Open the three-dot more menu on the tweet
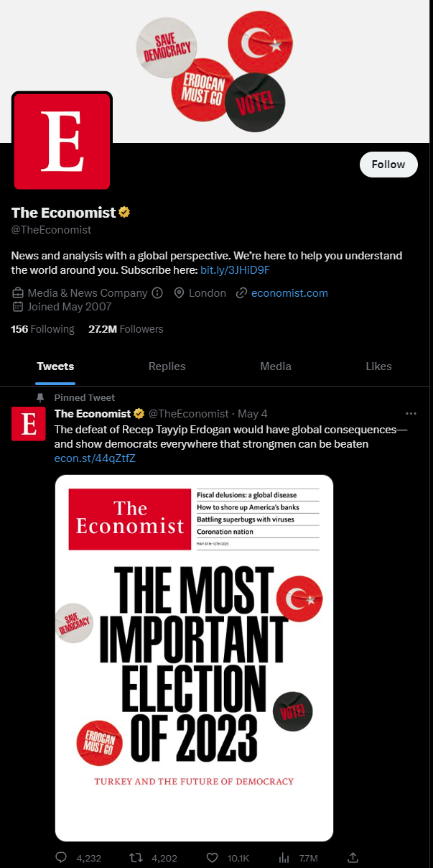 (411, 414)
